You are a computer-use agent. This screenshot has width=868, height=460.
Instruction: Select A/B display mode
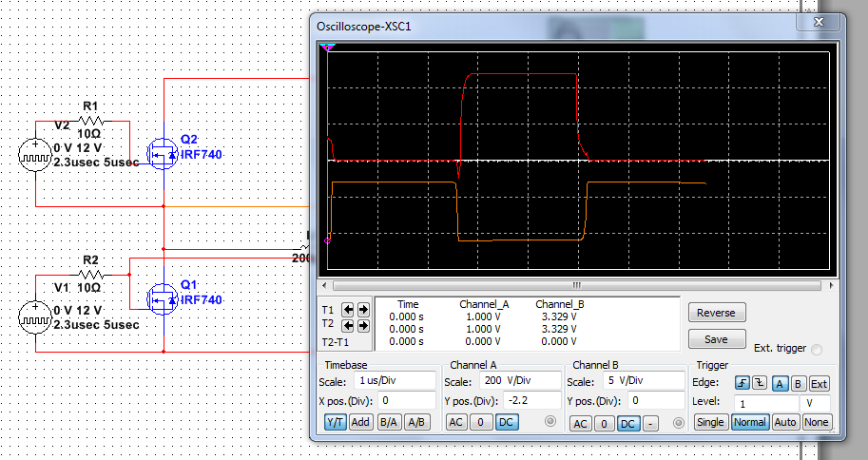coord(416,422)
